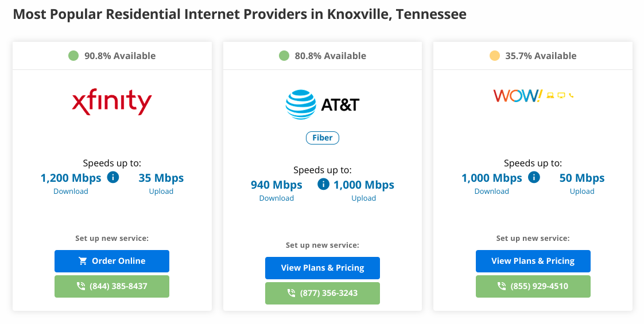Click the info icon next to Xfinity's 1,200 Mbps
This screenshot has height=324, width=644.
[113, 177]
